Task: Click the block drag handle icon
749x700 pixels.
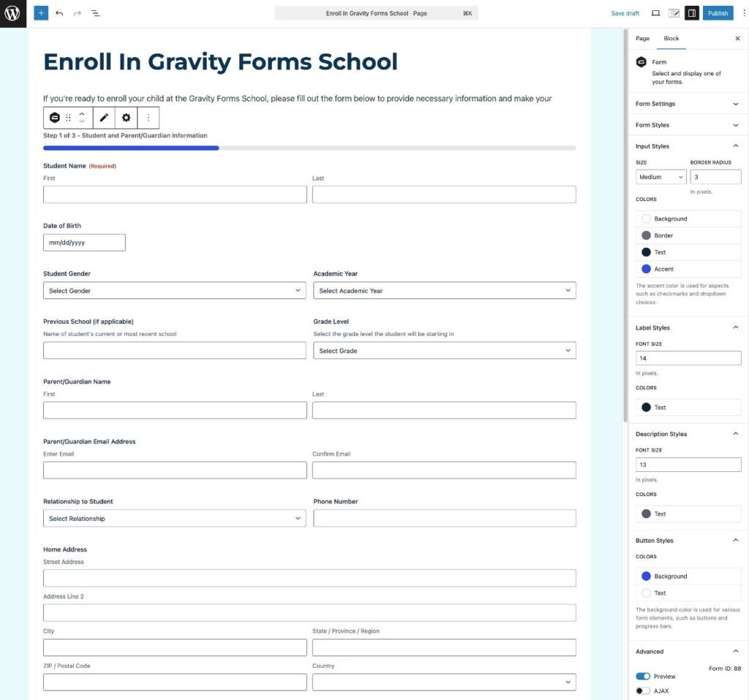Action: click(68, 118)
